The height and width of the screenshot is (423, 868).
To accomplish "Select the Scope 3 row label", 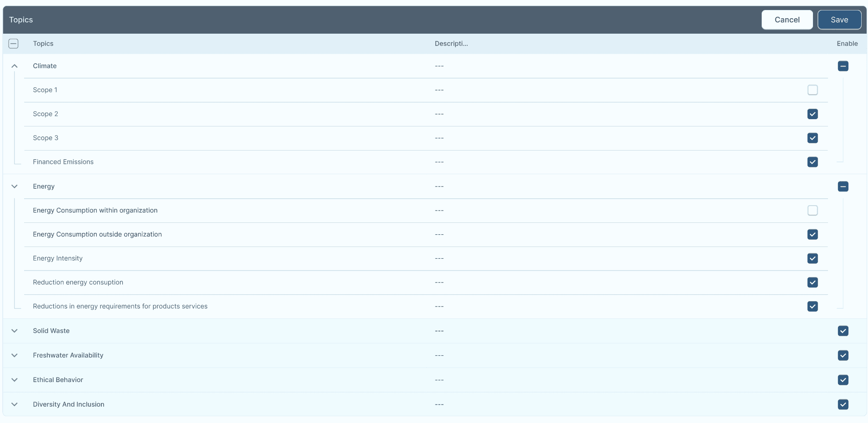I will 45,138.
